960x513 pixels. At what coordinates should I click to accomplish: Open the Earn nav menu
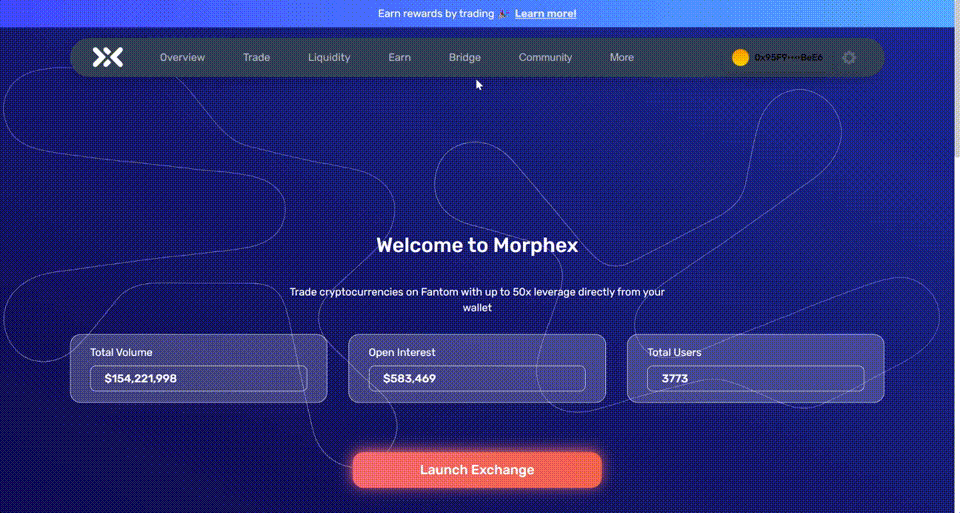tap(399, 58)
